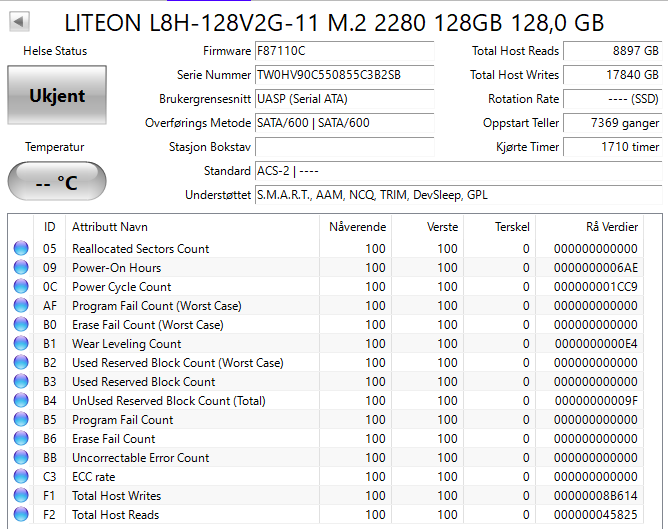The height and width of the screenshot is (529, 668).
Task: Select the Reallocated Sectors Count attribute name
Action: 141,249
